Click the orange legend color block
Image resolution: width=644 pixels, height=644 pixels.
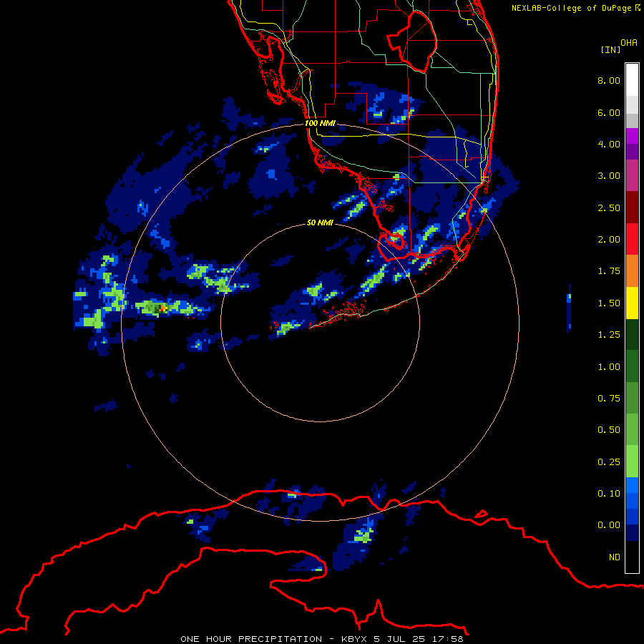[x=632, y=271]
